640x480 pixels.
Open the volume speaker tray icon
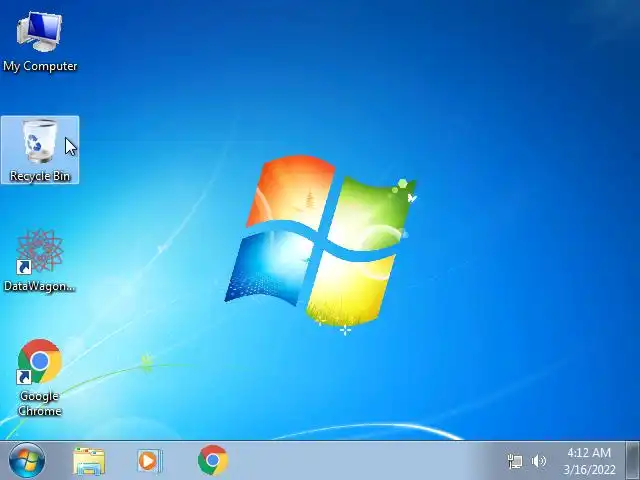(x=539, y=461)
